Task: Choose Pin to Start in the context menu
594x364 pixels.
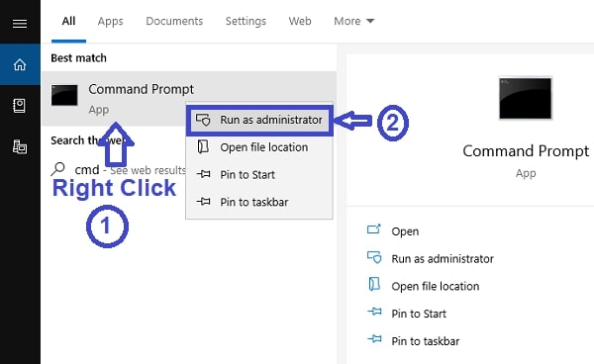Action: (259, 174)
